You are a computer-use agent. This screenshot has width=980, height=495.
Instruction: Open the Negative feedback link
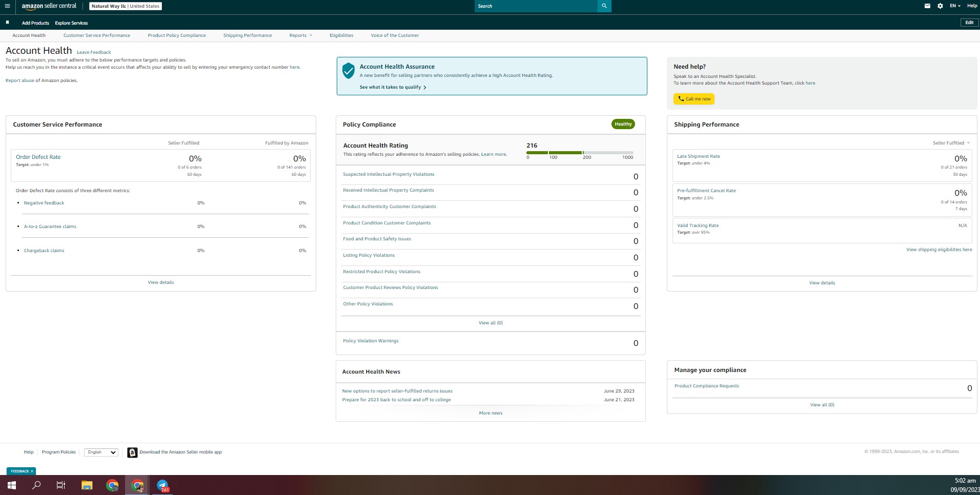tap(44, 203)
